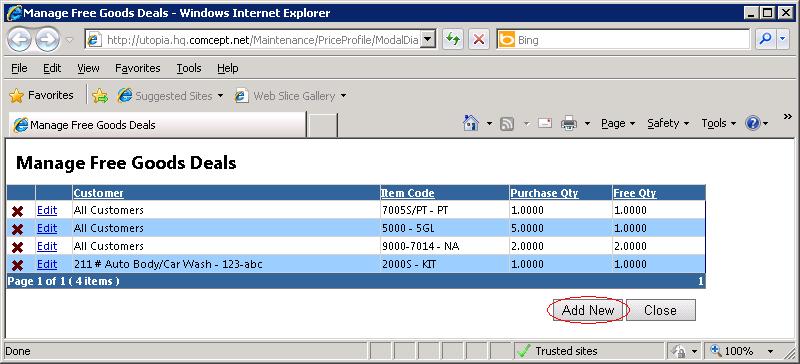Viewport: 800px width, 364px height.
Task: Open the Favorites star button
Action: [41, 95]
